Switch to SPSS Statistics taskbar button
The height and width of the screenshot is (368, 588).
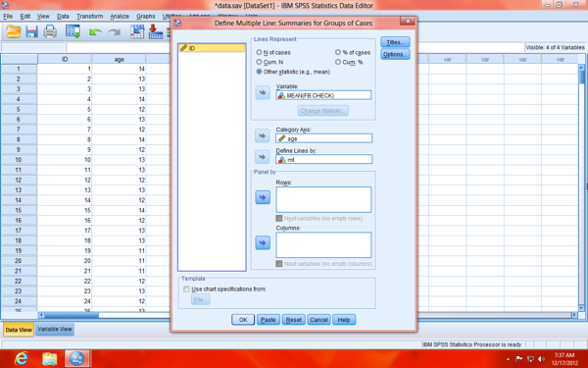[x=77, y=358]
